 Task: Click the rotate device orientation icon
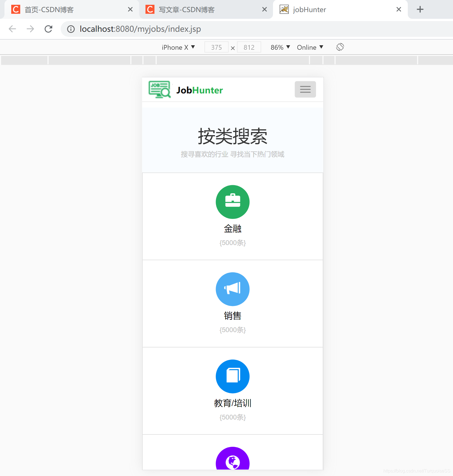340,47
